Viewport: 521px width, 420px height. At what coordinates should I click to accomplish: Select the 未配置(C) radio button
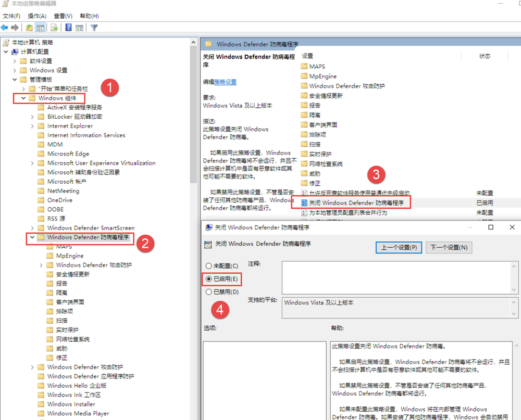(x=209, y=266)
